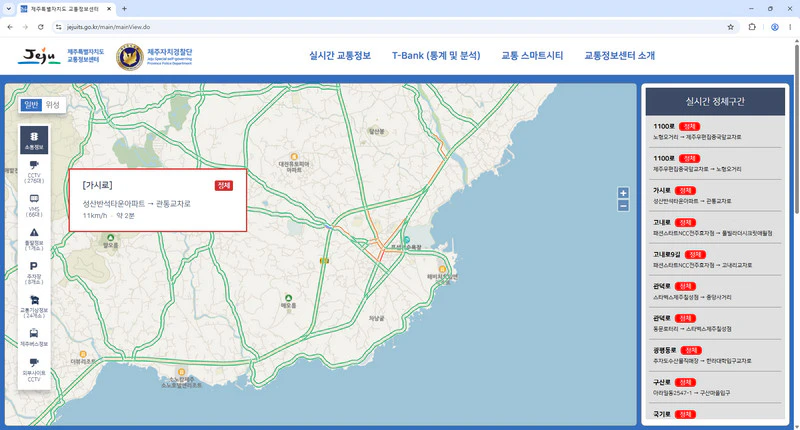800x430 pixels.
Task: Open 교통 스마트시티 menu
Action: tap(532, 56)
